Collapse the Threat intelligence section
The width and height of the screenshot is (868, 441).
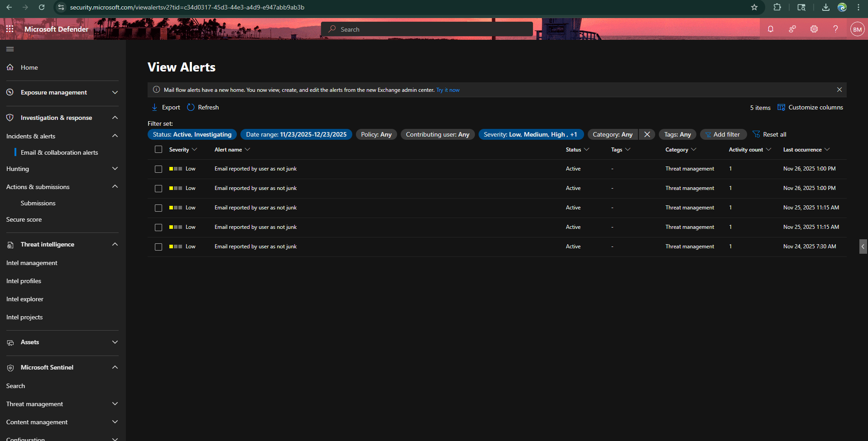click(x=115, y=244)
